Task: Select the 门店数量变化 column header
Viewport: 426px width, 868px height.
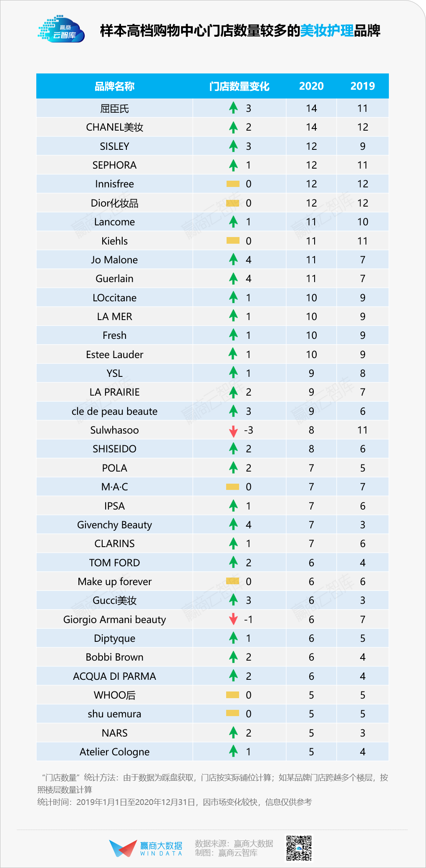Action: pyautogui.click(x=239, y=86)
